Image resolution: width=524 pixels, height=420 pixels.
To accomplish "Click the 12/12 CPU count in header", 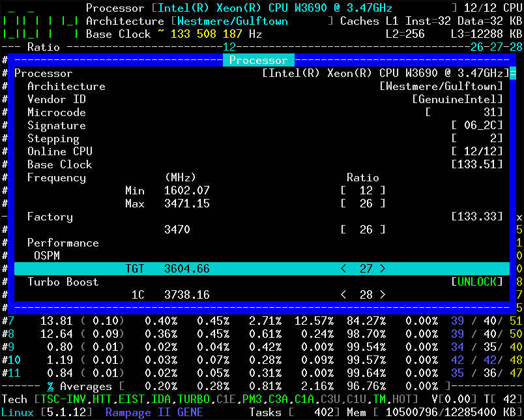I will pyautogui.click(x=493, y=8).
